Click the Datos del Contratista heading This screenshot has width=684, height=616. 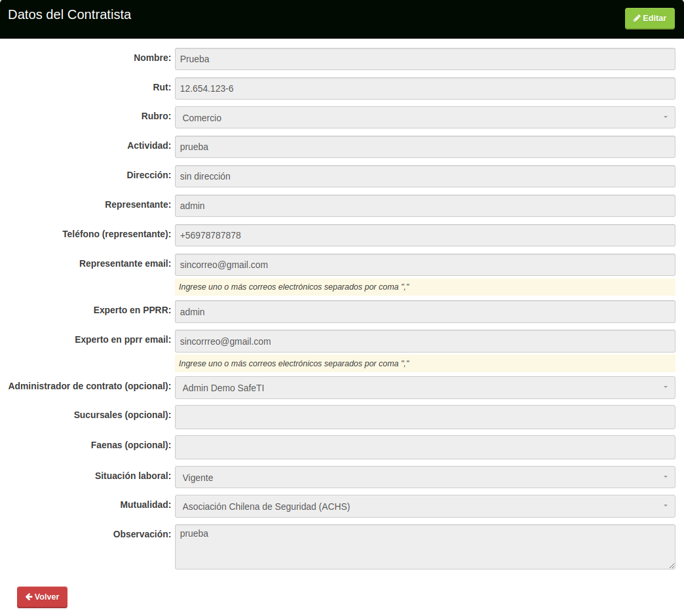click(x=69, y=14)
